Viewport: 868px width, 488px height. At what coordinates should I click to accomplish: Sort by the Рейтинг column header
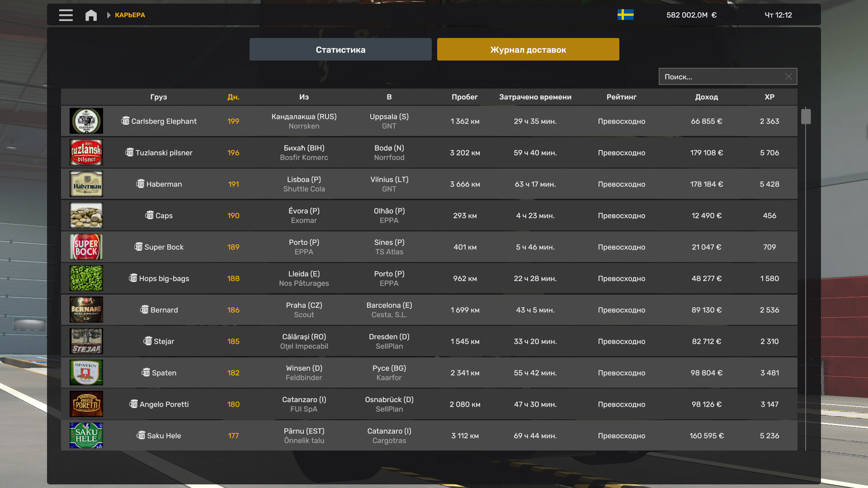coord(622,97)
